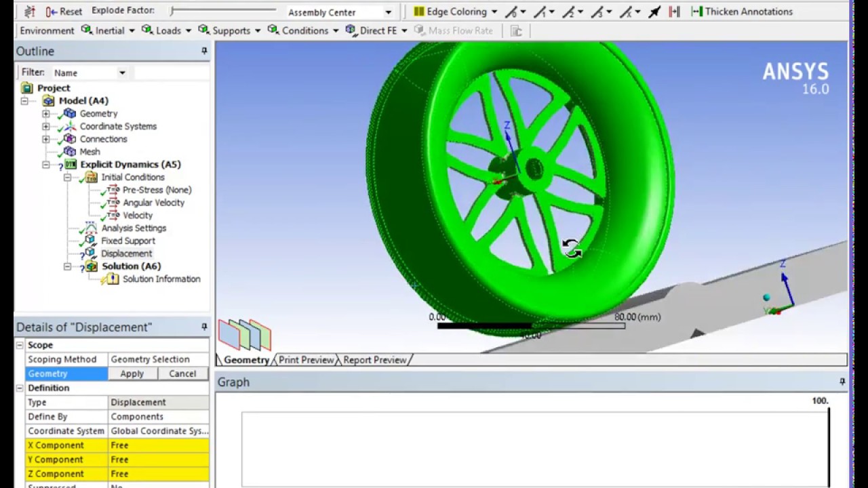Pin the Details of Displacement panel
This screenshot has width=868, height=488.
pos(204,327)
